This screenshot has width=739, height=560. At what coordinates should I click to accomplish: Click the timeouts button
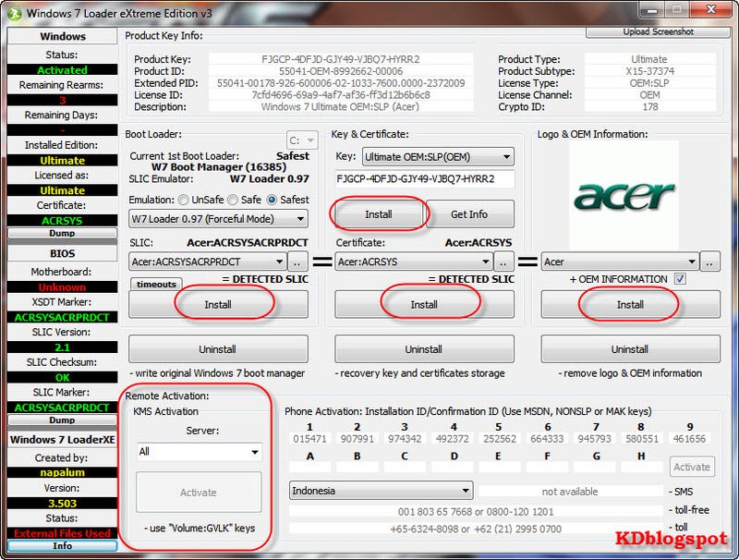(x=156, y=284)
